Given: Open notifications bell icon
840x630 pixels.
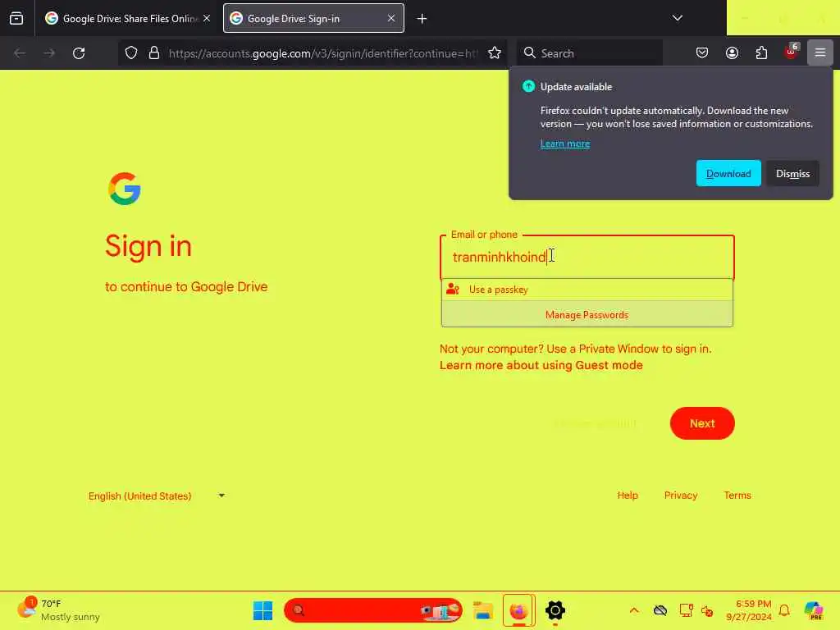Looking at the screenshot, I should click(784, 610).
